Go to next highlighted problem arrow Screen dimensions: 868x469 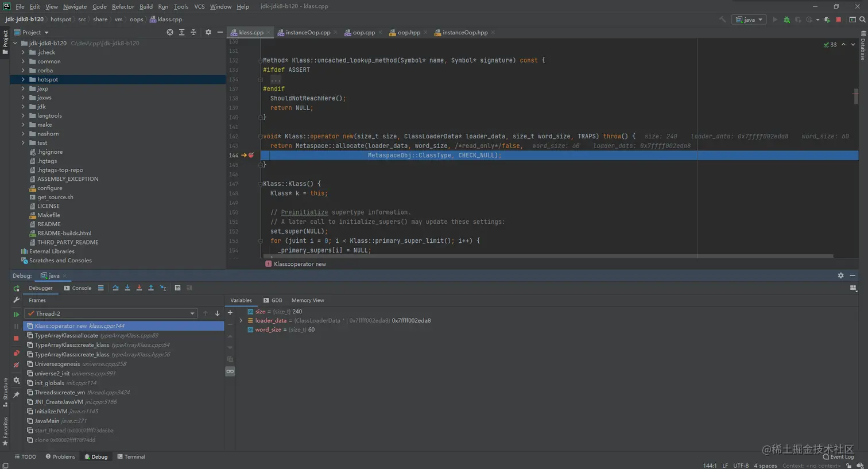pos(853,44)
